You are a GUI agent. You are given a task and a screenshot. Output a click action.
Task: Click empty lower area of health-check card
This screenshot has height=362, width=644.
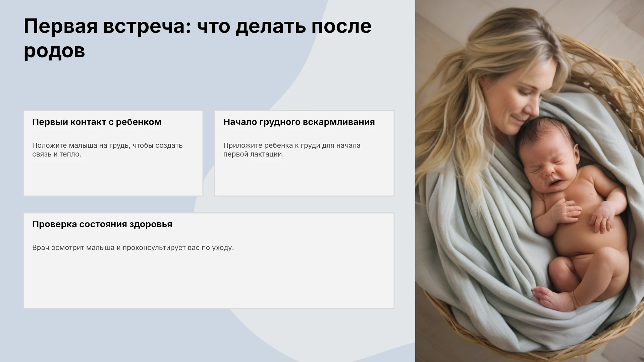pos(209,282)
